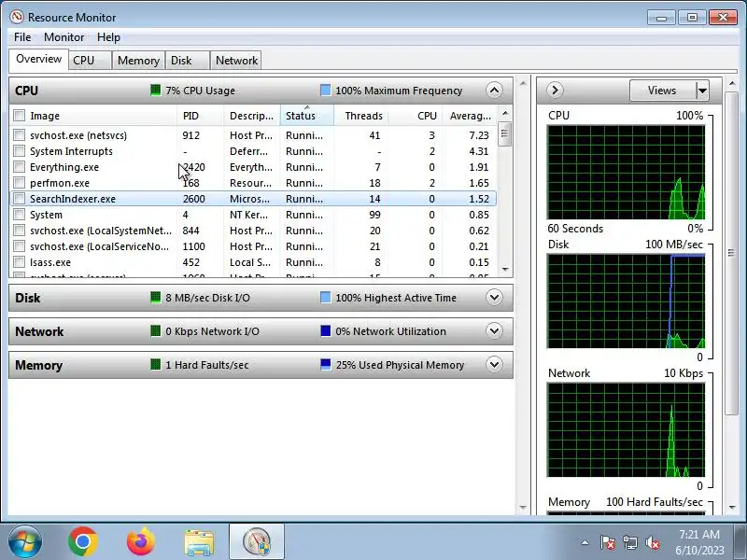Screen dimensions: 747x560
Task: Open the Help menu
Action: click(108, 37)
